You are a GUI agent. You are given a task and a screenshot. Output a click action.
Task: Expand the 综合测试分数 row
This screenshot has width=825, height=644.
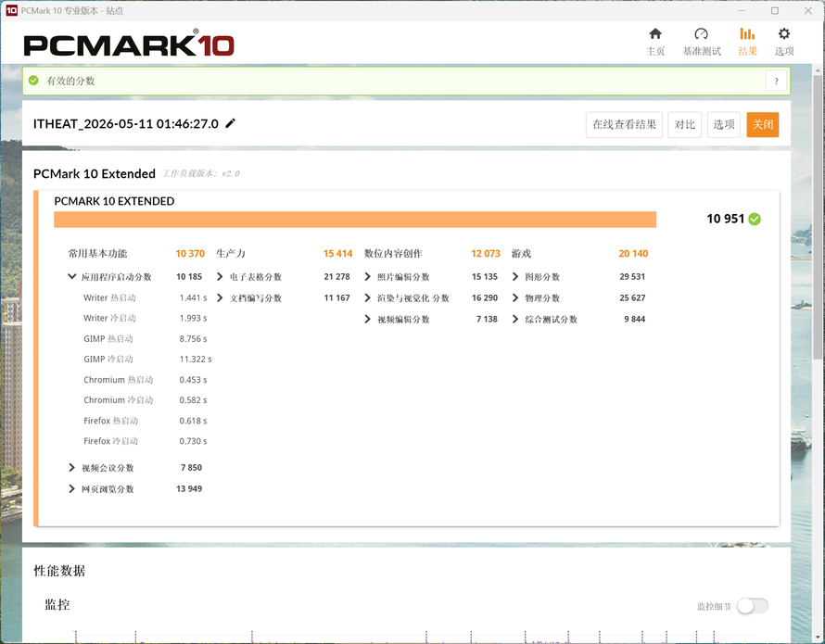click(515, 319)
